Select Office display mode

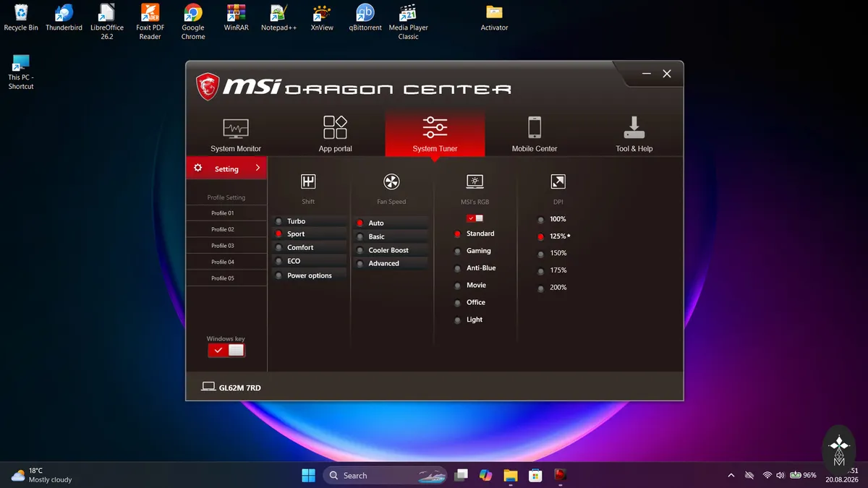coord(469,303)
